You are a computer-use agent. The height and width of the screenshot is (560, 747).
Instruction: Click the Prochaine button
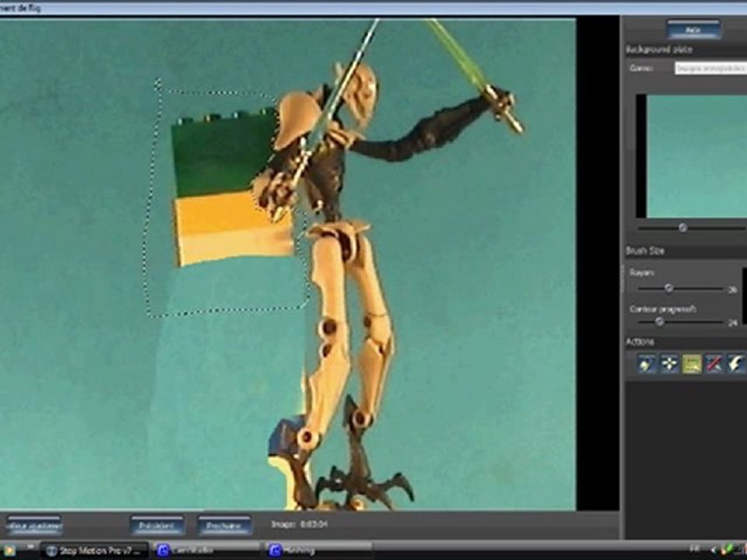[x=224, y=525]
